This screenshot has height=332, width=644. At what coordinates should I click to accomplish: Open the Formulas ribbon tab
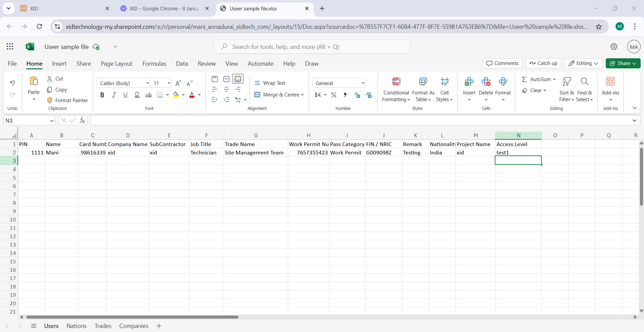coord(154,64)
